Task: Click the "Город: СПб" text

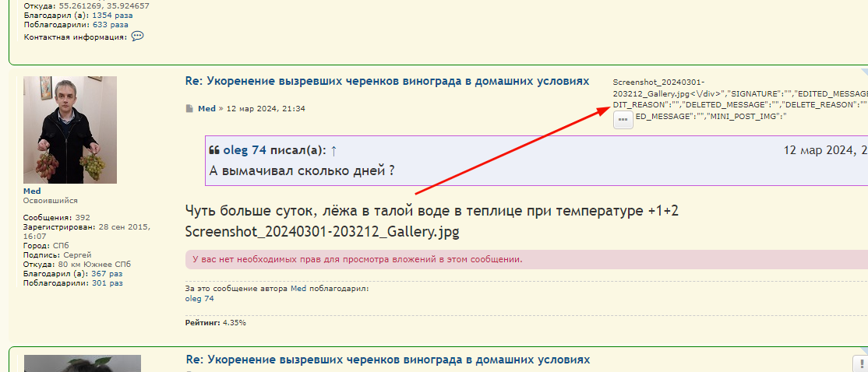Action: [47, 245]
